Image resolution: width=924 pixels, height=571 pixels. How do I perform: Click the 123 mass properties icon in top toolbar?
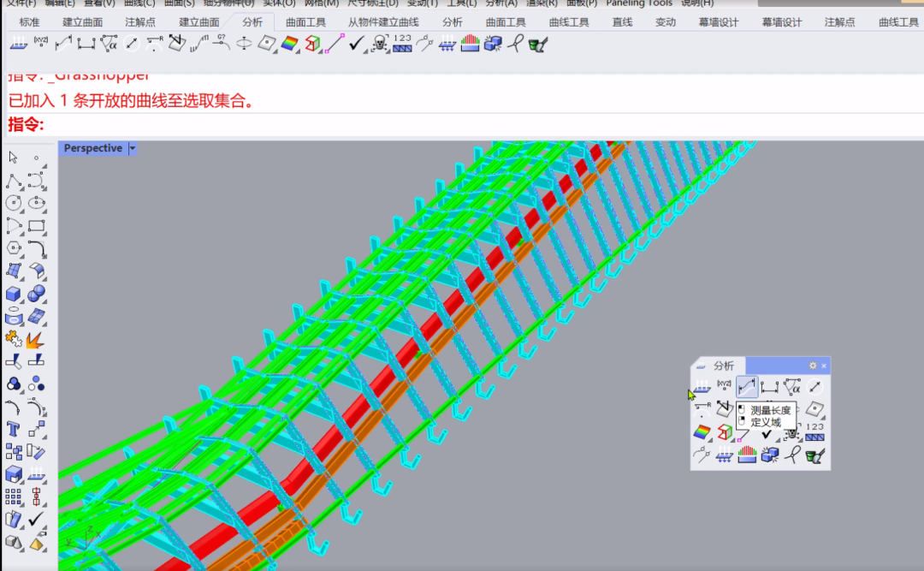pos(402,44)
